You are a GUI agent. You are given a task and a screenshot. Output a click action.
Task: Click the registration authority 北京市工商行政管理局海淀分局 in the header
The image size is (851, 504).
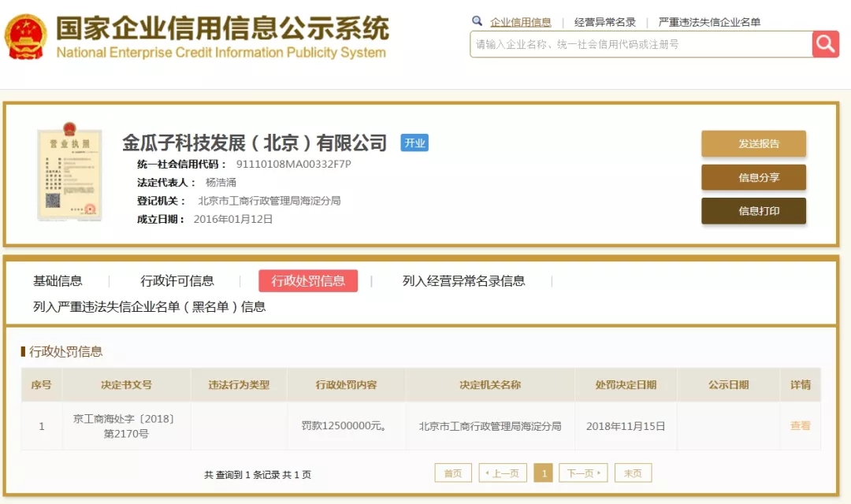(x=269, y=201)
